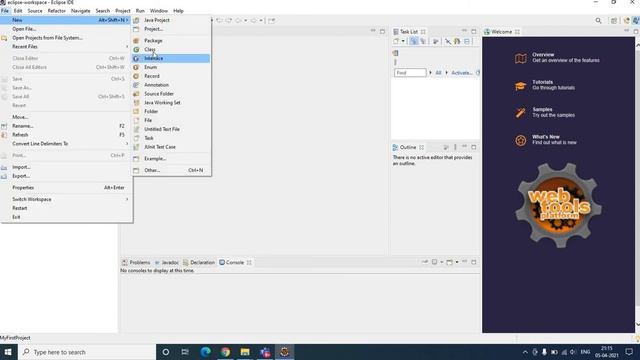Viewport: 640px width, 360px height.
Task: Maximize the Console view
Action: tap(474, 262)
